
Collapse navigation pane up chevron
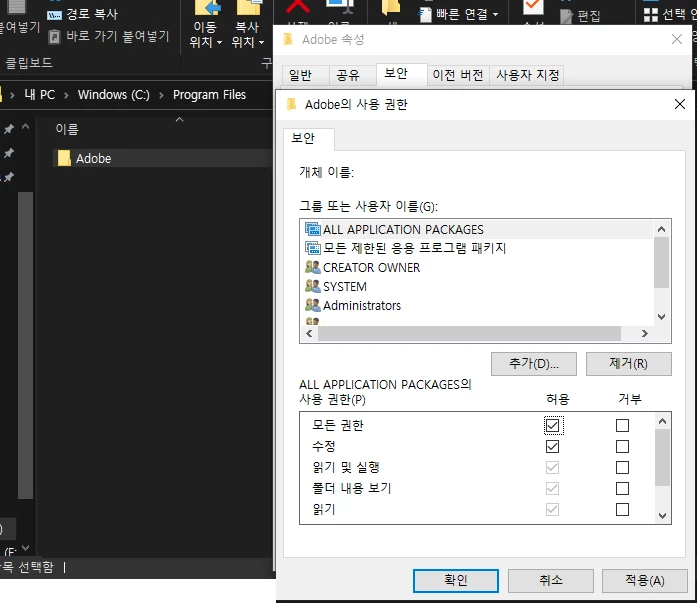(x=26, y=127)
